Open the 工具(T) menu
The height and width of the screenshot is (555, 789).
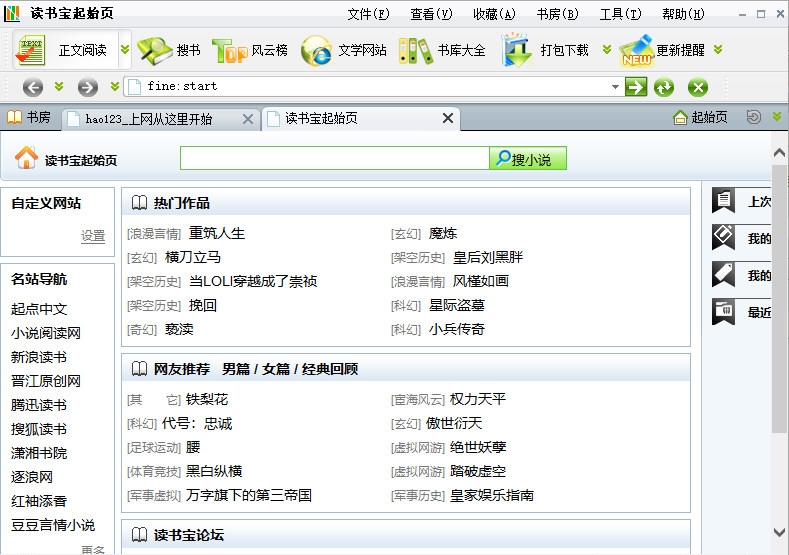point(620,14)
